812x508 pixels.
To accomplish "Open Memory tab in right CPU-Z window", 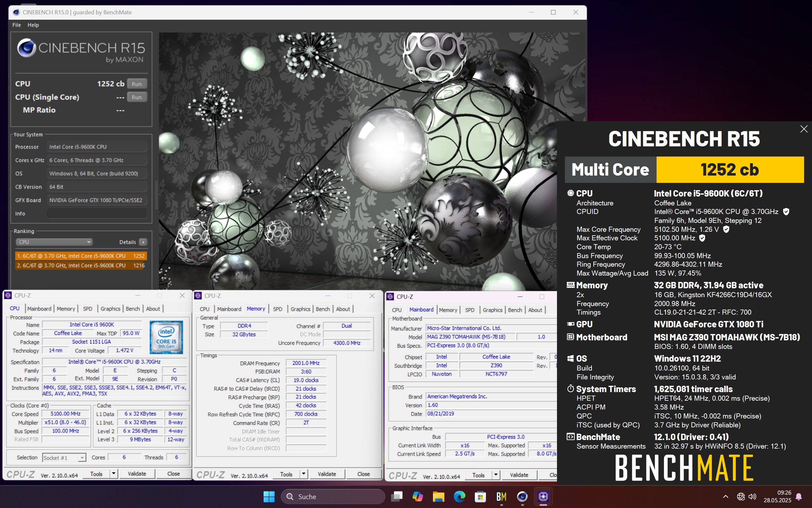I will (x=448, y=310).
